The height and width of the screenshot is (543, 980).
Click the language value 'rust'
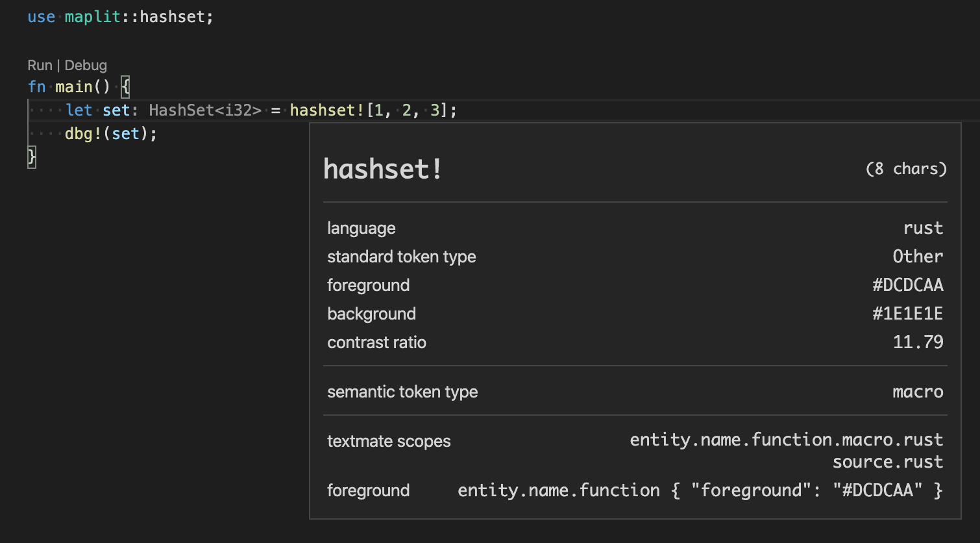point(923,228)
